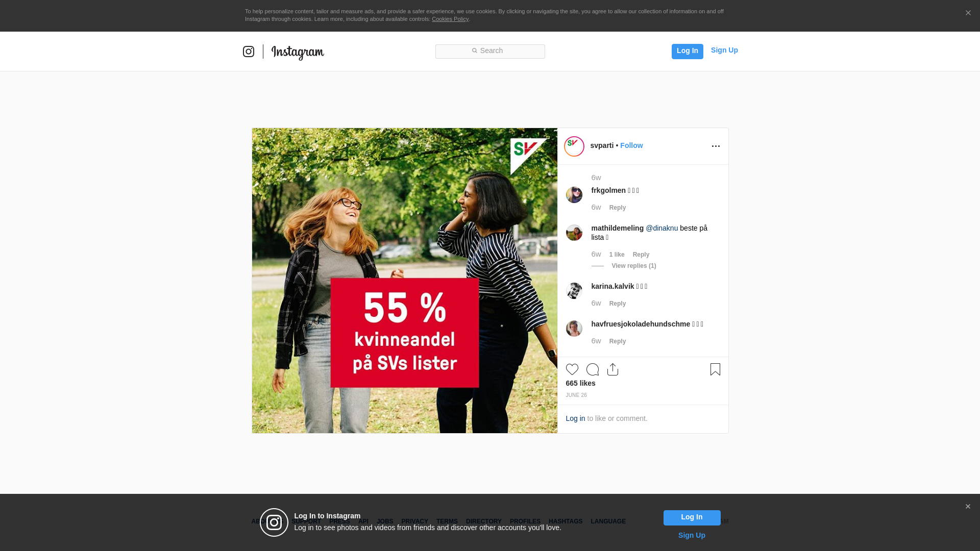Viewport: 980px width, 551px height.
Task: Reply to karina.kalvik's comment
Action: [x=618, y=304]
